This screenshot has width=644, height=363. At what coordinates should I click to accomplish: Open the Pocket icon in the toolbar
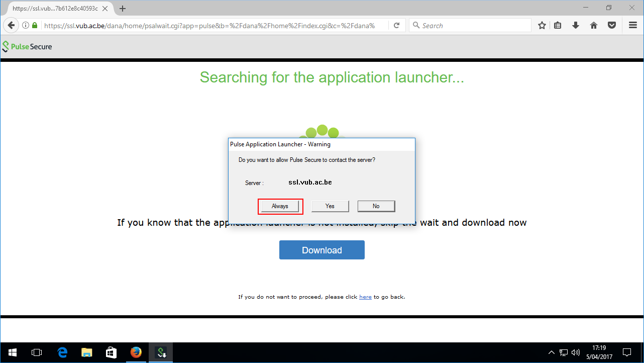612,25
